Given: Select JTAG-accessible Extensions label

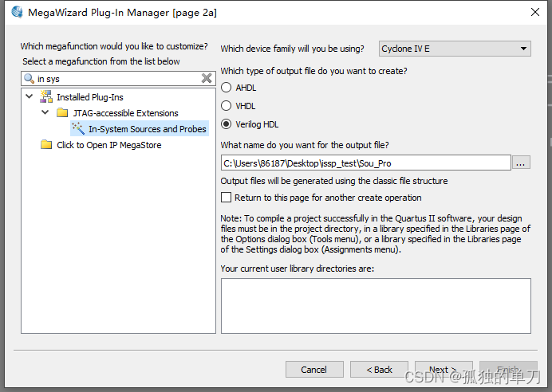Looking at the screenshot, I should tap(126, 113).
